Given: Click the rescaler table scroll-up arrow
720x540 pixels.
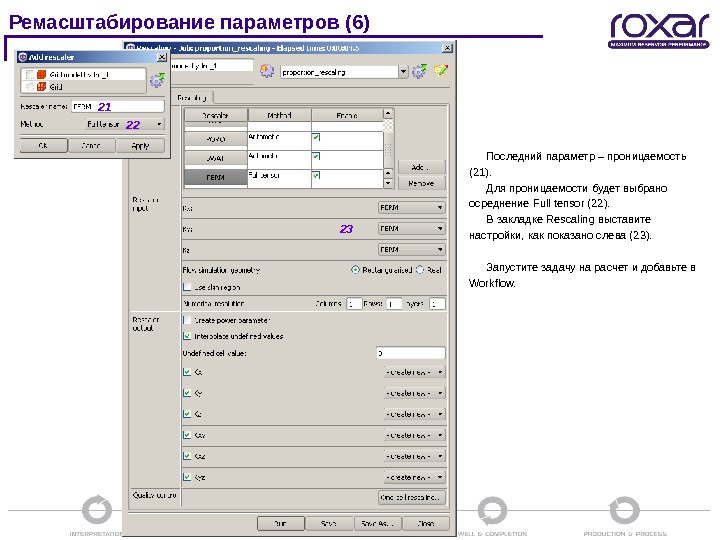Looking at the screenshot, I should pos(388,113).
